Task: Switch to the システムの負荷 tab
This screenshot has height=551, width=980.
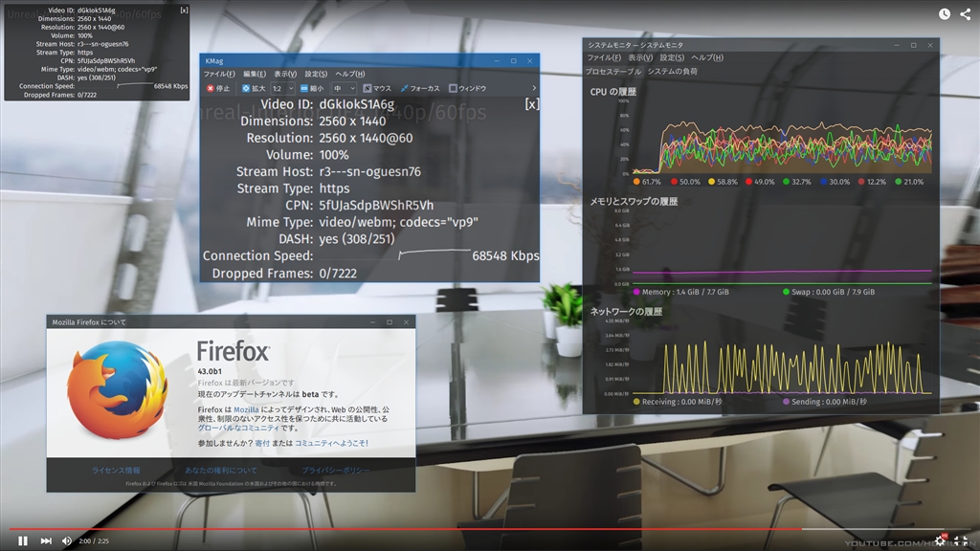Action: click(673, 71)
